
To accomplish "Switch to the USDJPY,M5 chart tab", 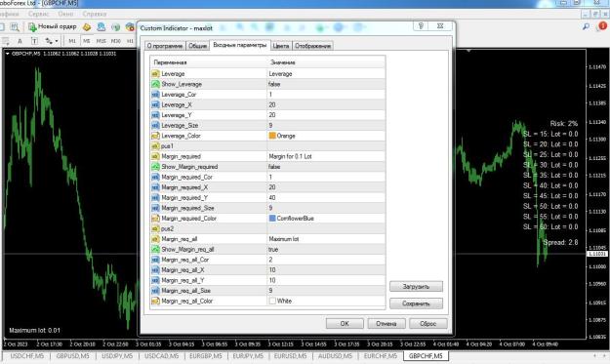I will pyautogui.click(x=117, y=356).
